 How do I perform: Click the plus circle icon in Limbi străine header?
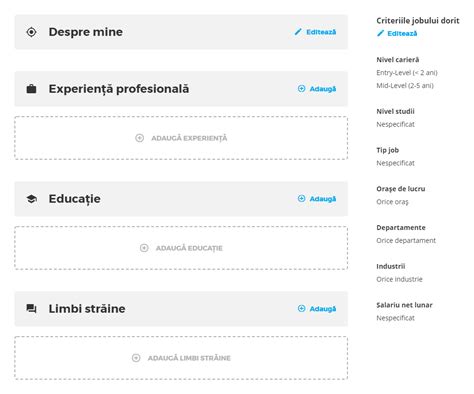[x=301, y=309]
